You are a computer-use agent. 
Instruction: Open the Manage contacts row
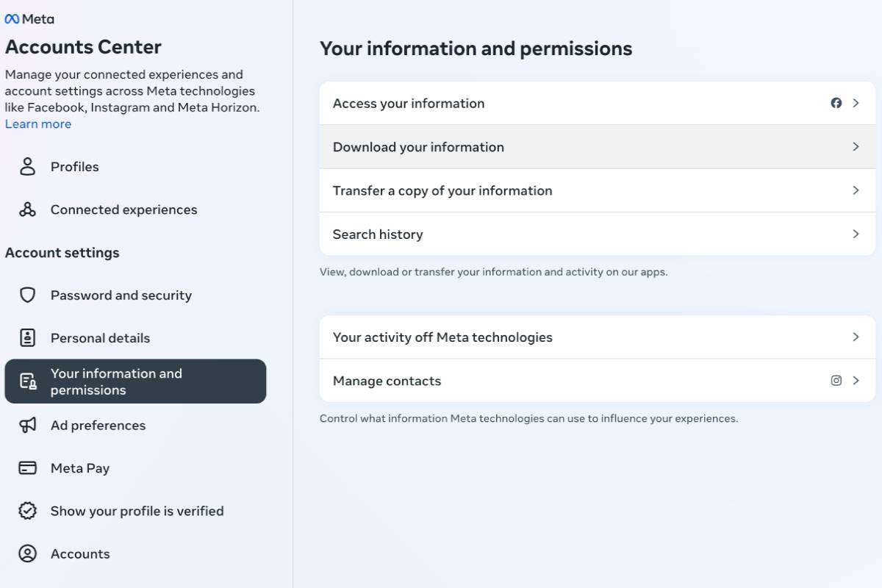coord(387,381)
